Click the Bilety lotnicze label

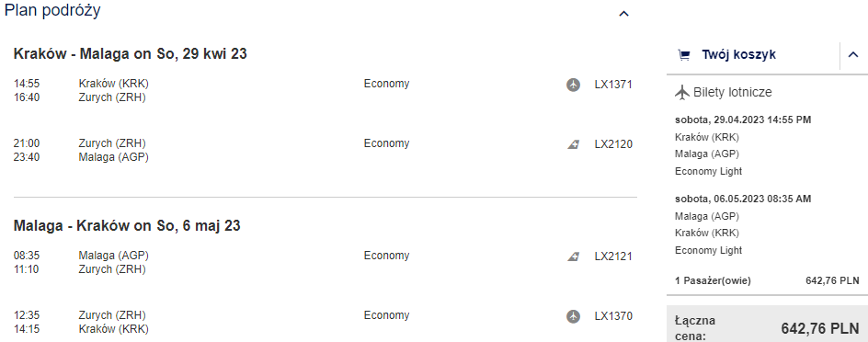point(732,93)
